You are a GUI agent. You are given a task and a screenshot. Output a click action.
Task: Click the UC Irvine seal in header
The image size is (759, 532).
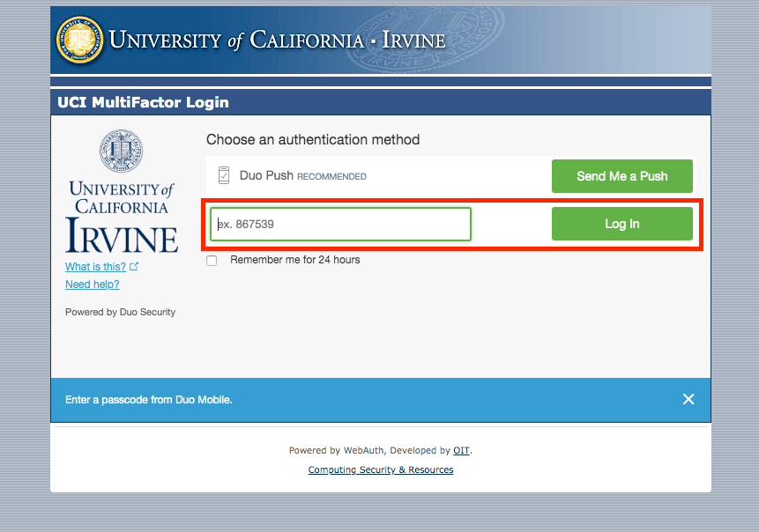[x=80, y=41]
